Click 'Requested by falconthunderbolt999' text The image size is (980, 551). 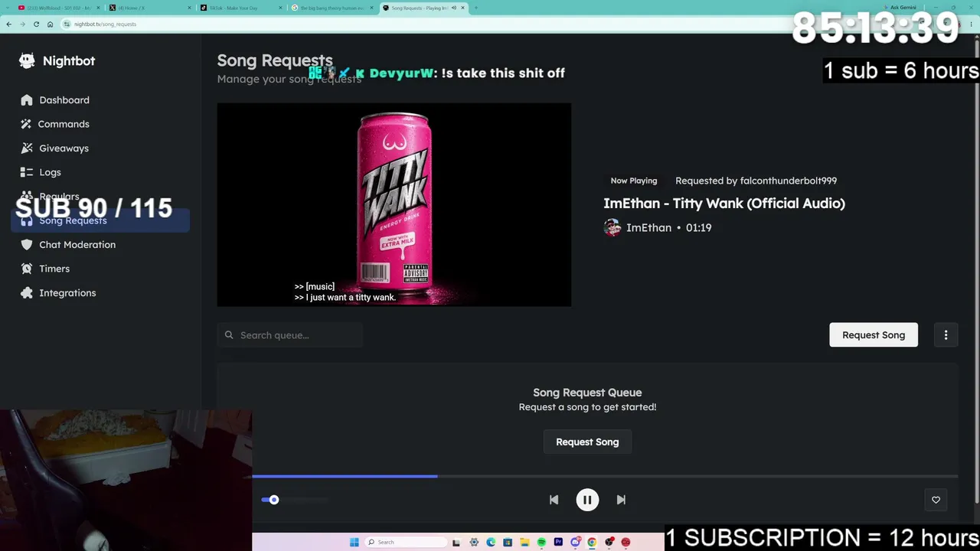point(756,181)
